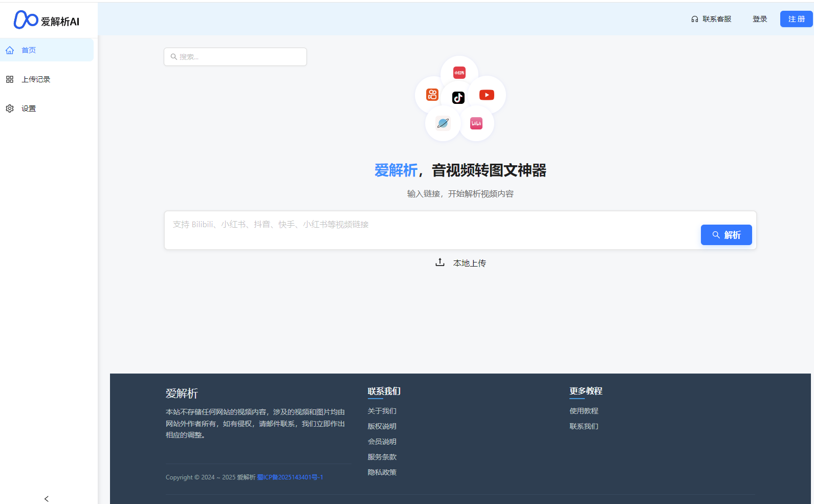Click the Kuaishou orange icon
Viewport: 814px width, 504px height.
click(432, 95)
